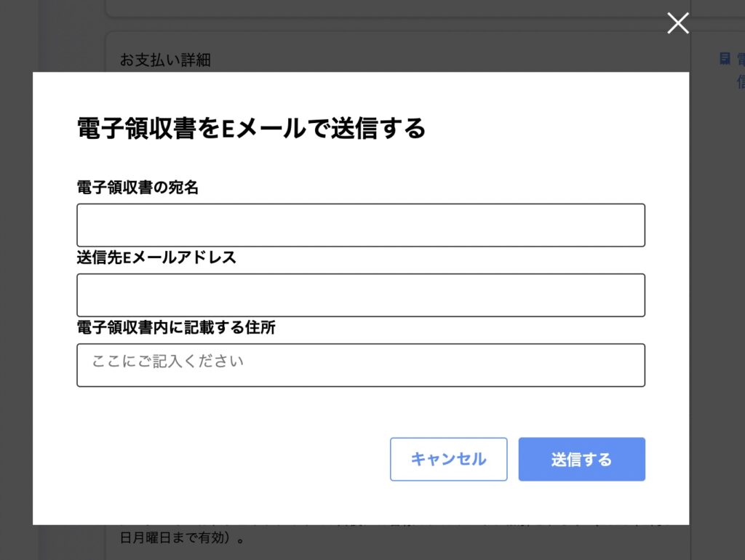Click inside the 電子領収書の宛名 input field
The height and width of the screenshot is (560, 745).
click(x=361, y=225)
